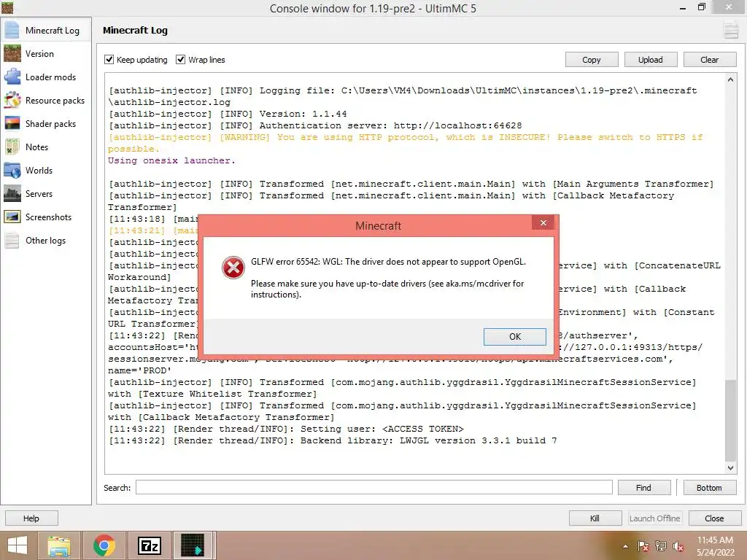Image resolution: width=747 pixels, height=560 pixels.
Task: Click the Notes sidebar icon
Action: pyautogui.click(x=12, y=147)
